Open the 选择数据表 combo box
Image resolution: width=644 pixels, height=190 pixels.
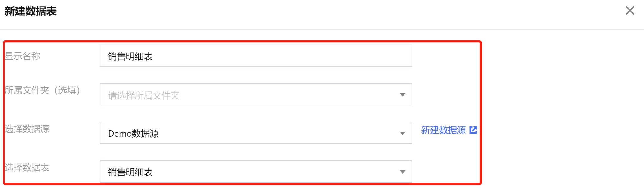point(255,172)
